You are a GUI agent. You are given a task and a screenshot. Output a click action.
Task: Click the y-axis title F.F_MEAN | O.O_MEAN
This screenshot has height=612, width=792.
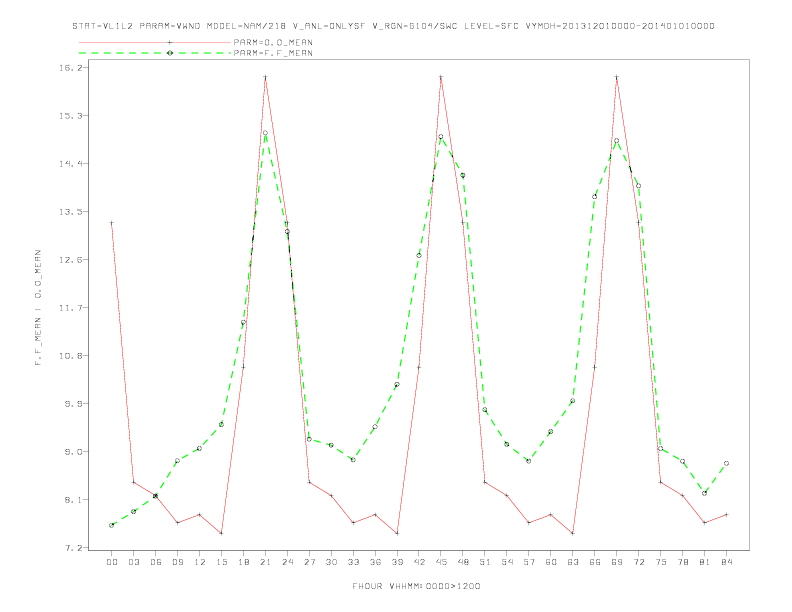[x=38, y=308]
